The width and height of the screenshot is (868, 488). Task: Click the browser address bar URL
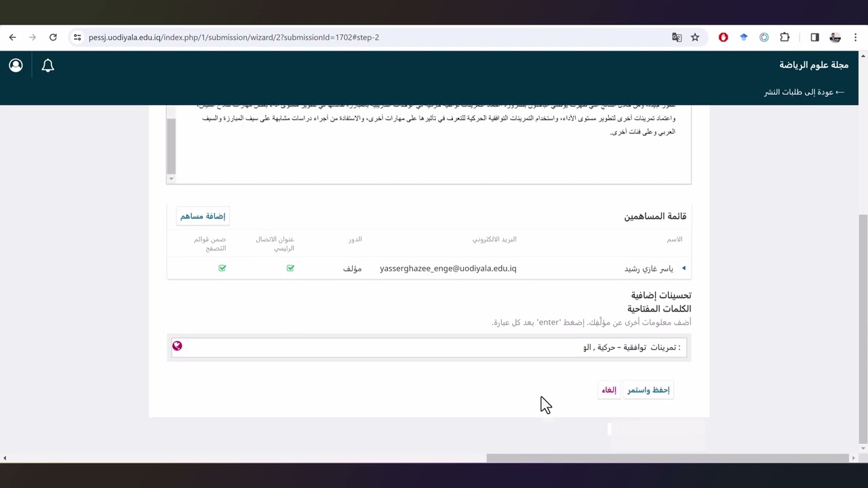point(234,37)
